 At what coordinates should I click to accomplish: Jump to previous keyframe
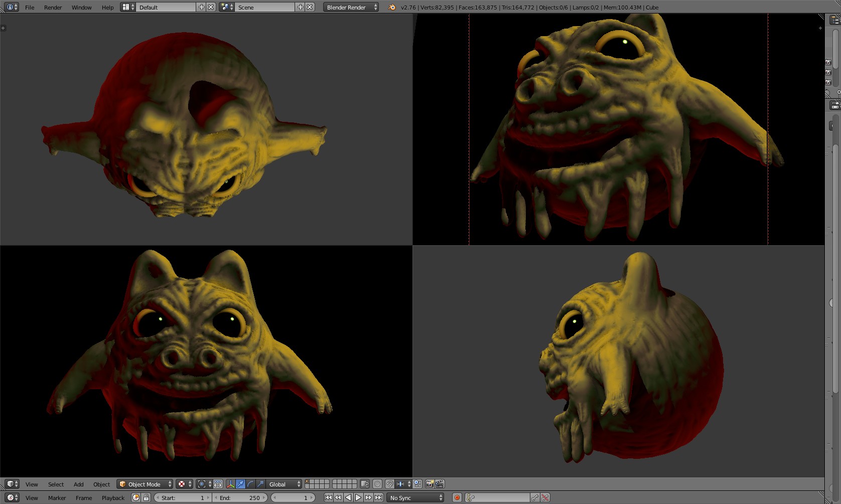pyautogui.click(x=338, y=497)
